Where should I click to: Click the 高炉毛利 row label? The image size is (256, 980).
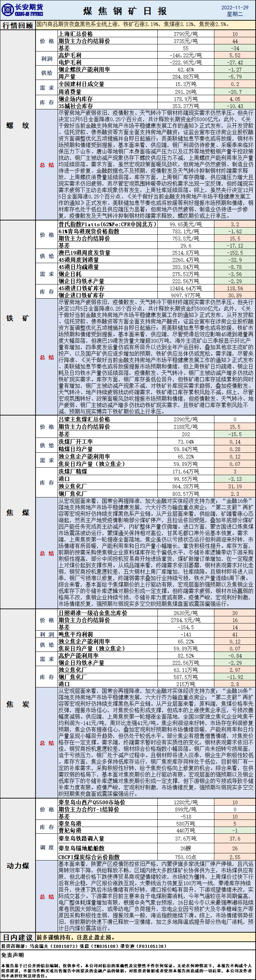[x=70, y=55]
